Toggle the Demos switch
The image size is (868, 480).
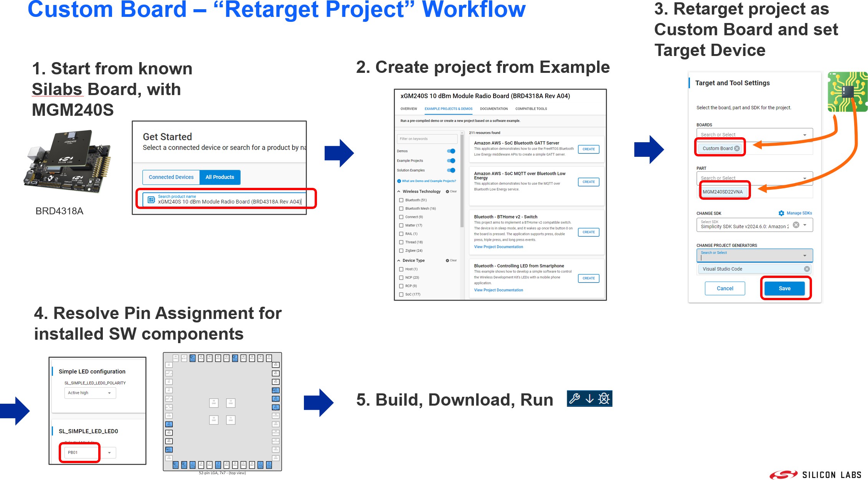[451, 151]
